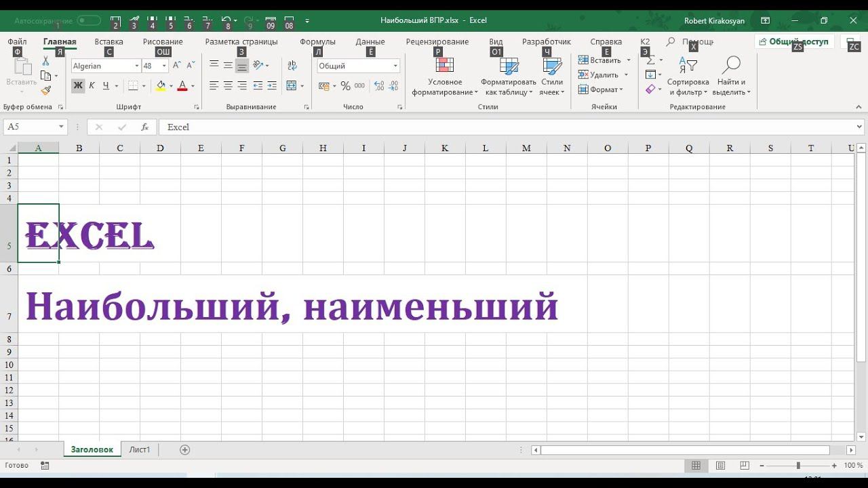This screenshot has width=868, height=488.
Task: Open the Стили ячеек dropdown
Action: 552,77
